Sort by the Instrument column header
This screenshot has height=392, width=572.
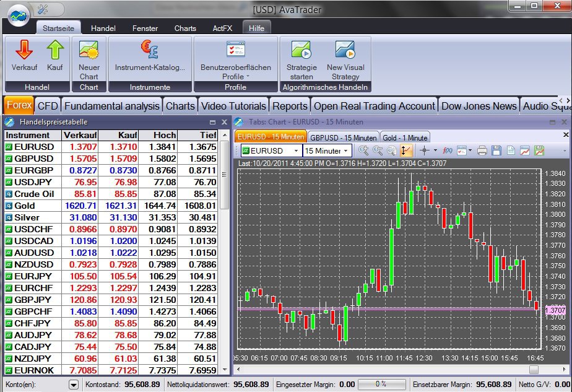[32, 136]
